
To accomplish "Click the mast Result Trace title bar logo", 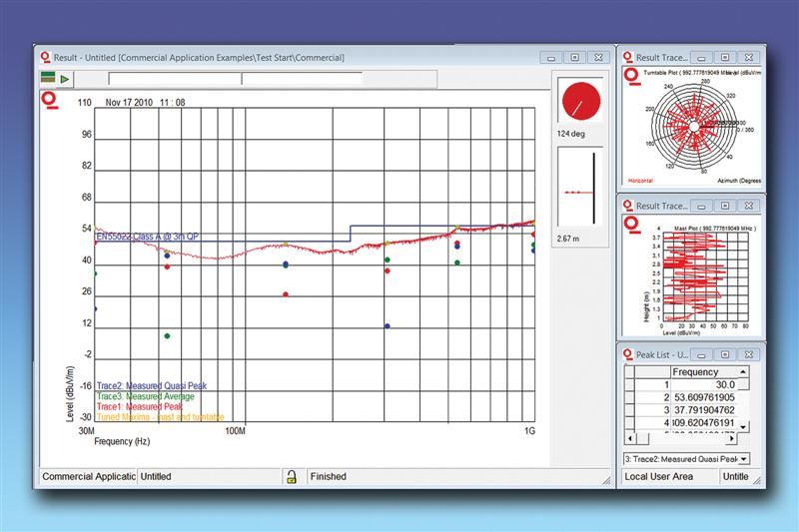I will pos(628,206).
